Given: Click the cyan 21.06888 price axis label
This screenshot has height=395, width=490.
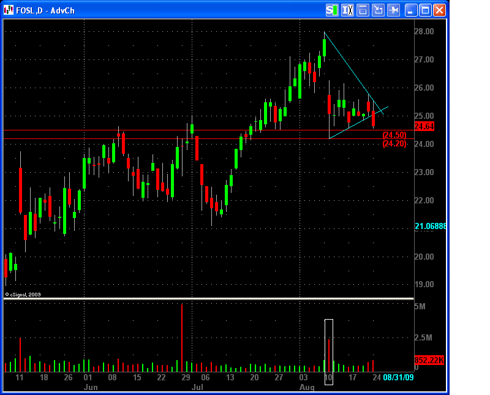Looking at the screenshot, I should 430,226.
